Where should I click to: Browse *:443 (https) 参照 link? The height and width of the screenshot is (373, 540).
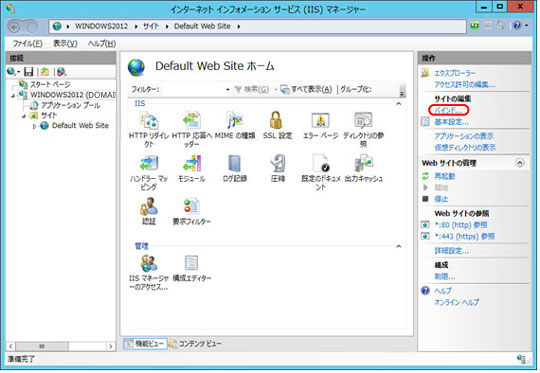pyautogui.click(x=465, y=236)
